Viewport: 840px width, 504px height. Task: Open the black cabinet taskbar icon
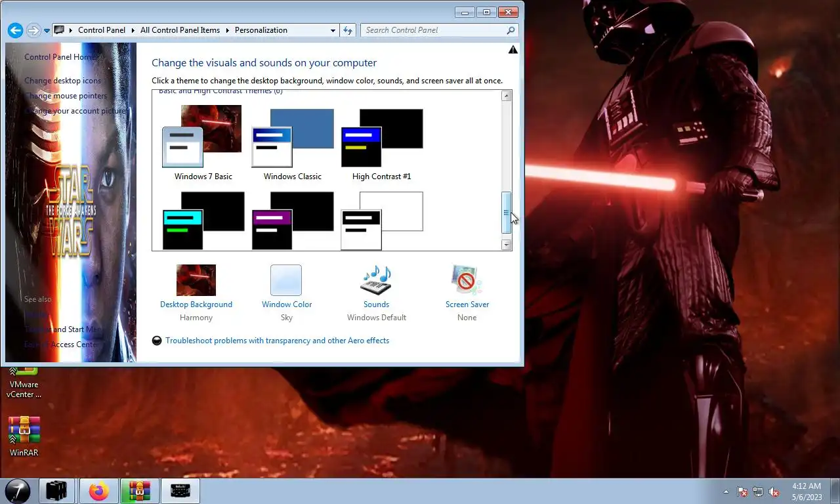click(x=57, y=491)
